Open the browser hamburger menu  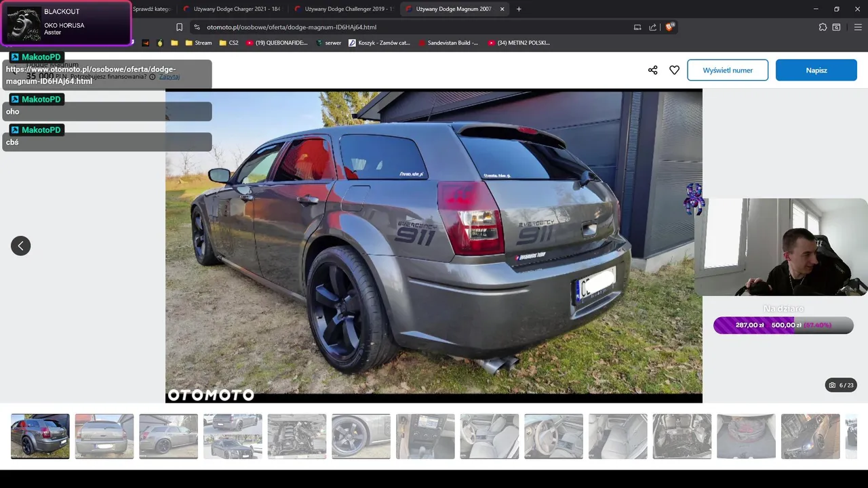click(858, 27)
